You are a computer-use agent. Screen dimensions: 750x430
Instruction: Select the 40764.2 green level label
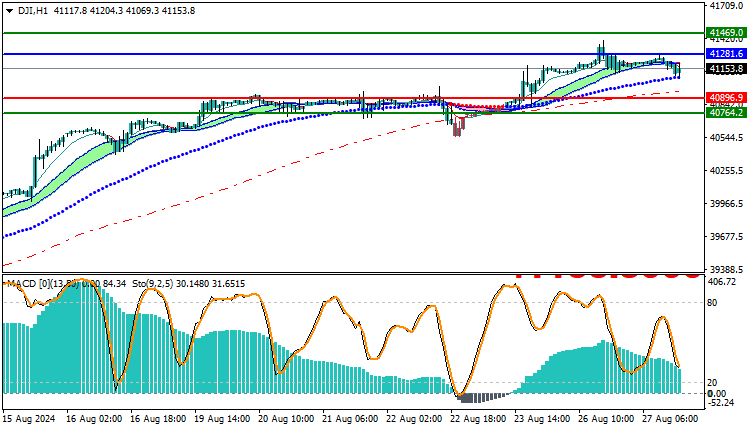click(726, 113)
